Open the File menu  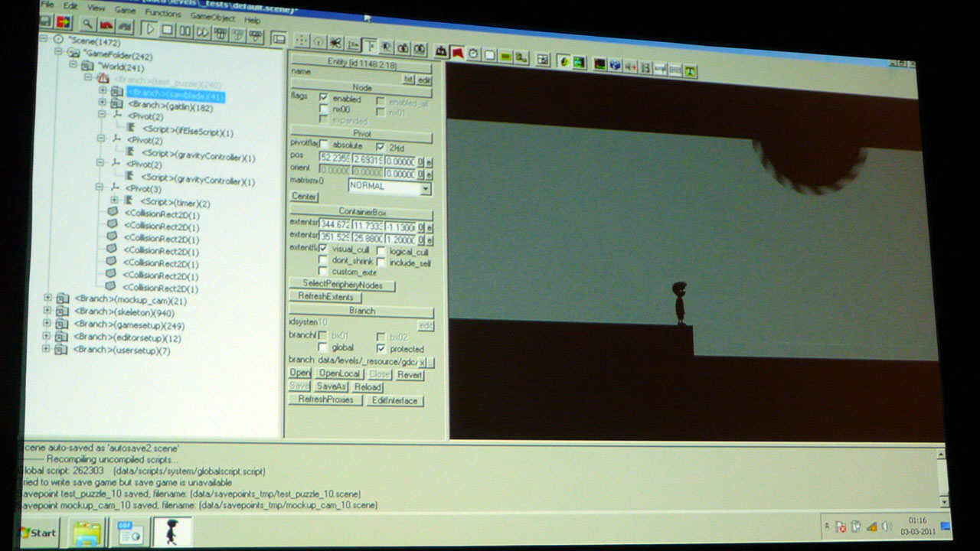[x=47, y=4]
